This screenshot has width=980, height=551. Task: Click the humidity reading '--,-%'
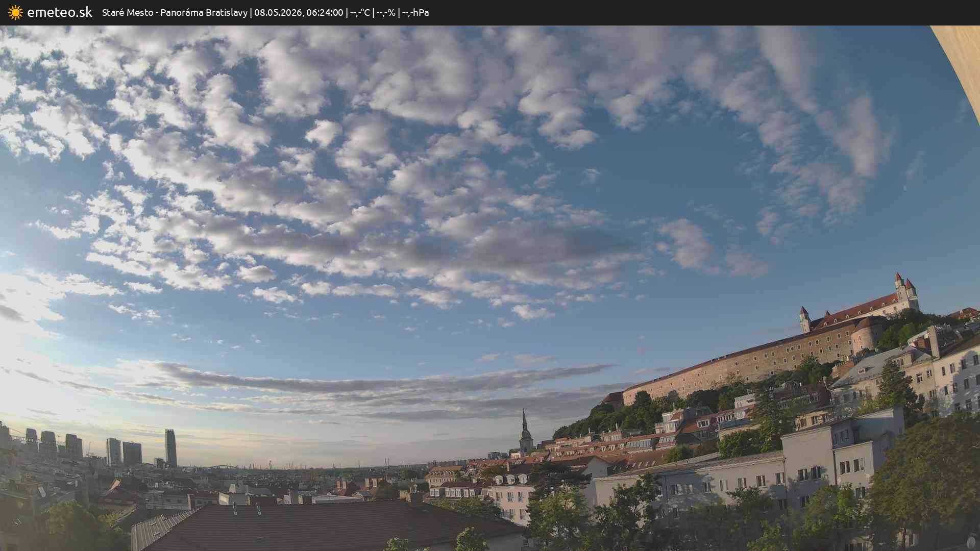[386, 12]
